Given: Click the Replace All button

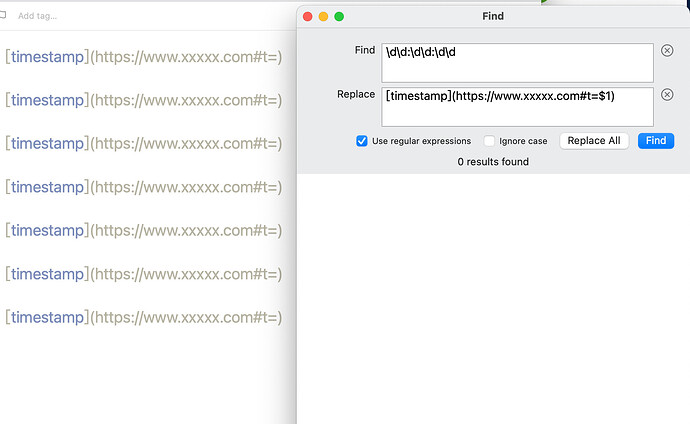Looking at the screenshot, I should [594, 141].
